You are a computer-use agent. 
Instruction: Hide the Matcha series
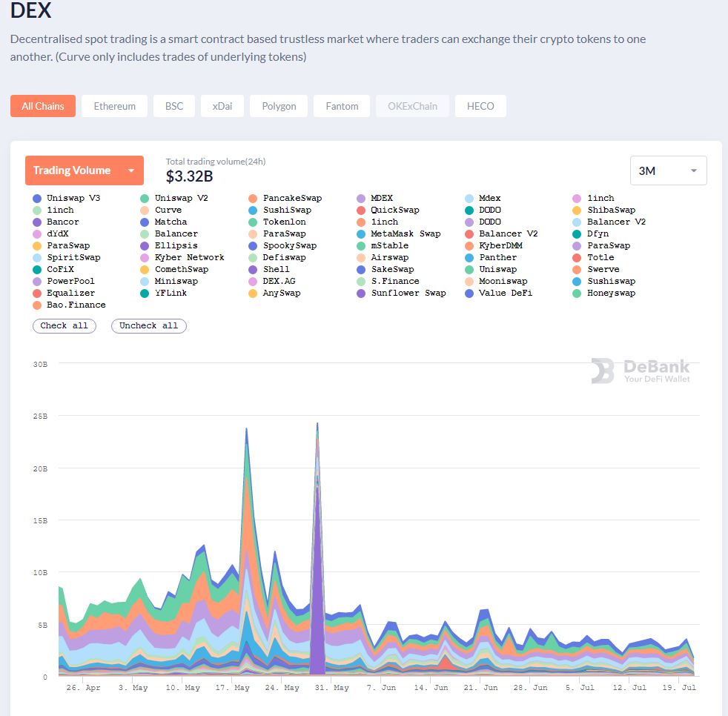pos(164,222)
